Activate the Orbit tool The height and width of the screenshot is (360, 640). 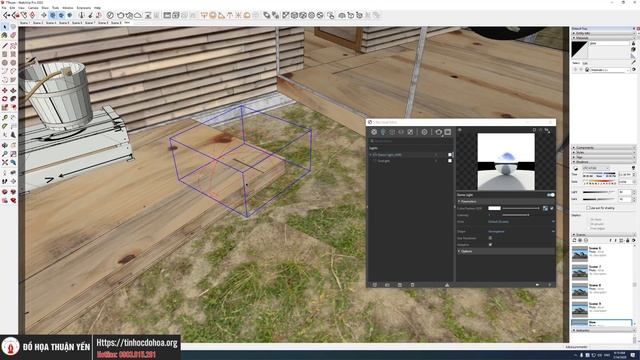(x=4, y=145)
